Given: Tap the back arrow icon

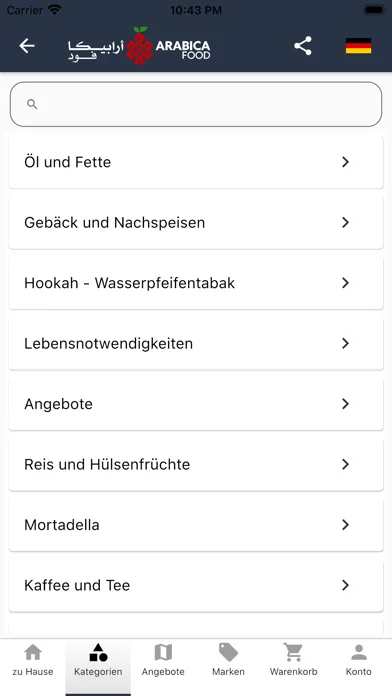Looking at the screenshot, I should 27,46.
